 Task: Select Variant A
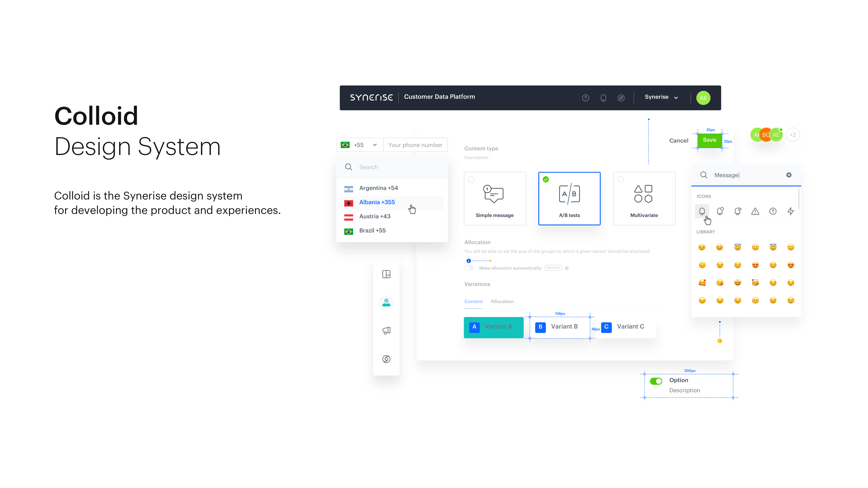pos(494,327)
